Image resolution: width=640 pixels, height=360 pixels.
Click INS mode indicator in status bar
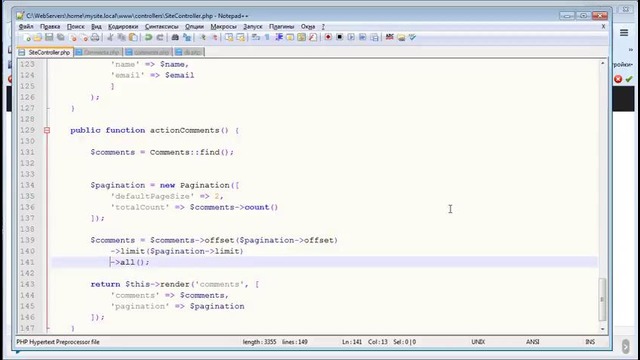pos(590,342)
